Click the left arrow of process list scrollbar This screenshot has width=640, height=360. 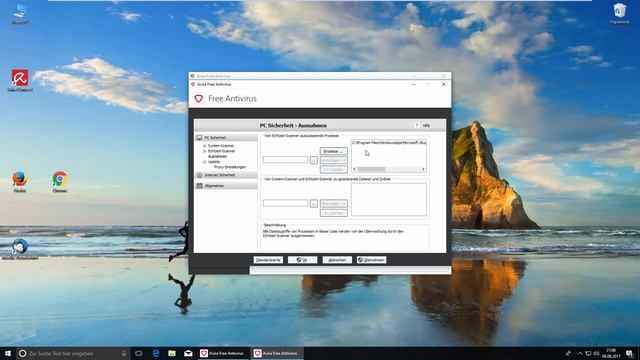(354, 169)
